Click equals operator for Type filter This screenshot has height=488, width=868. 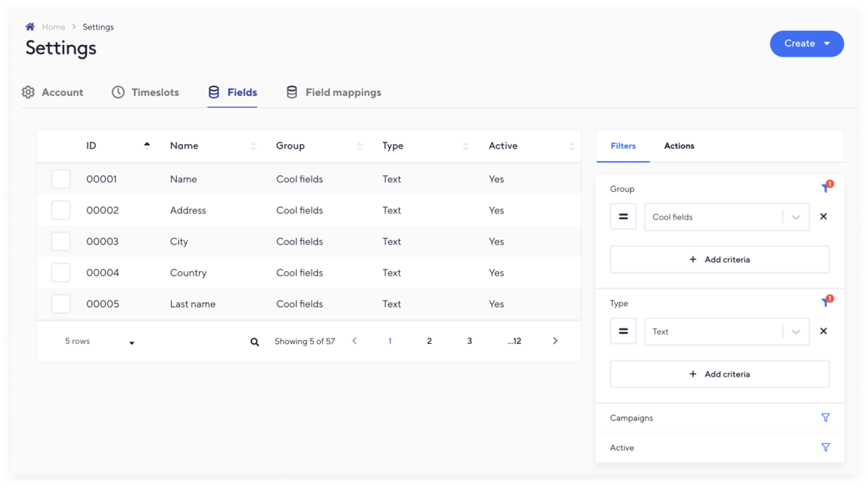coord(623,332)
